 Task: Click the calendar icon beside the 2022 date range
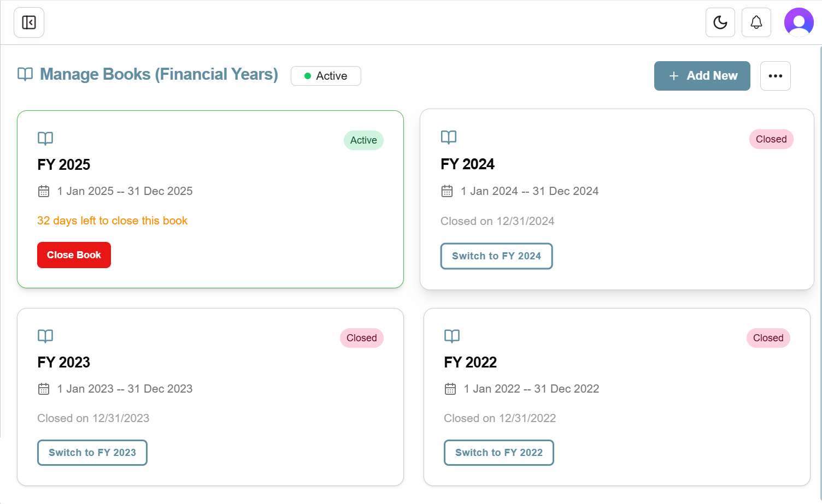(x=450, y=389)
